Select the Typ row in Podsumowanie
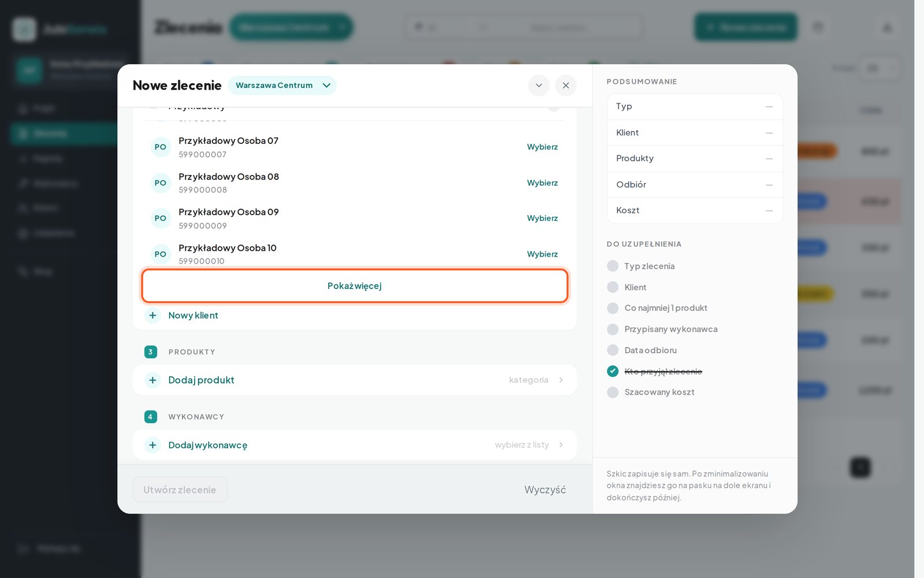Viewport: 924px width, 578px height. tap(695, 106)
